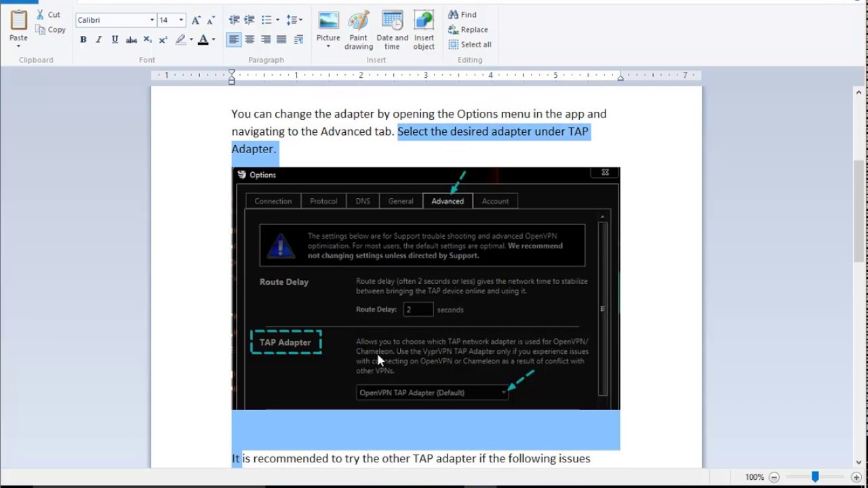Open the Paste options arrow
The height and width of the screenshot is (488, 868).
click(x=18, y=47)
